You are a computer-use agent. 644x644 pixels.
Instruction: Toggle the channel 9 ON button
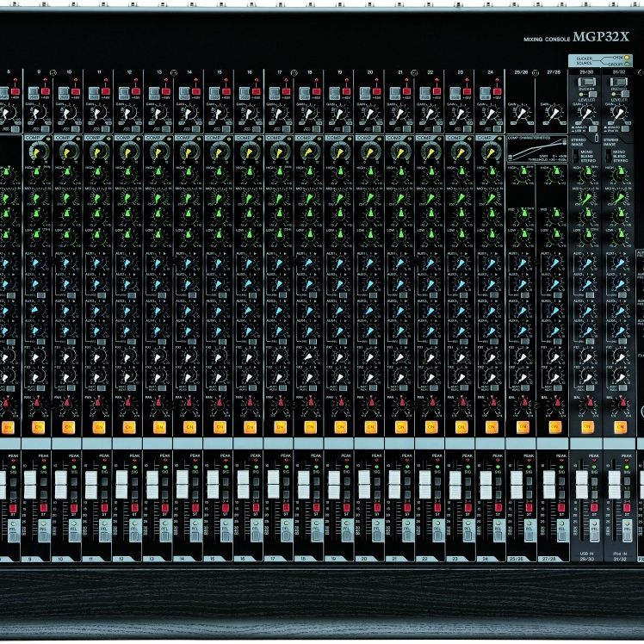pyautogui.click(x=38, y=427)
